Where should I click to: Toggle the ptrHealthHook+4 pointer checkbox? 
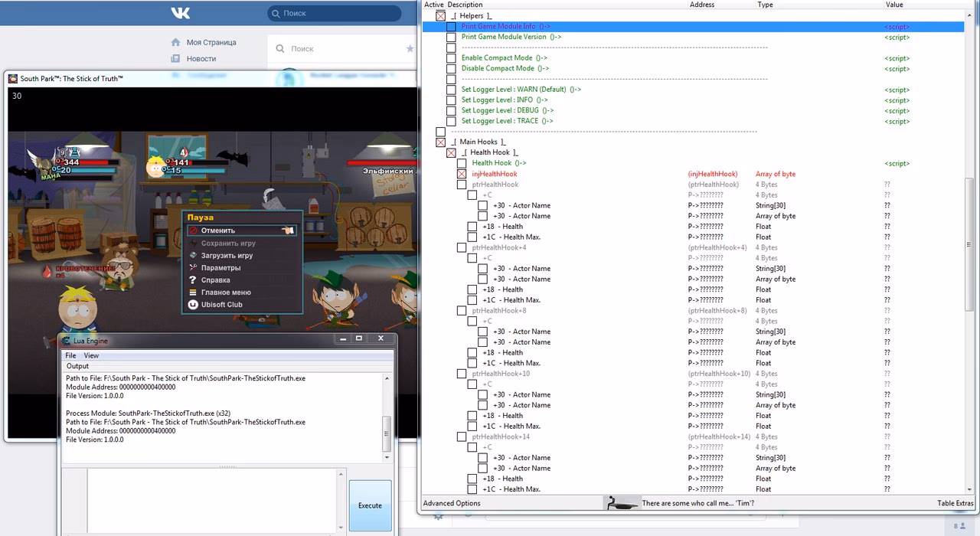point(462,247)
